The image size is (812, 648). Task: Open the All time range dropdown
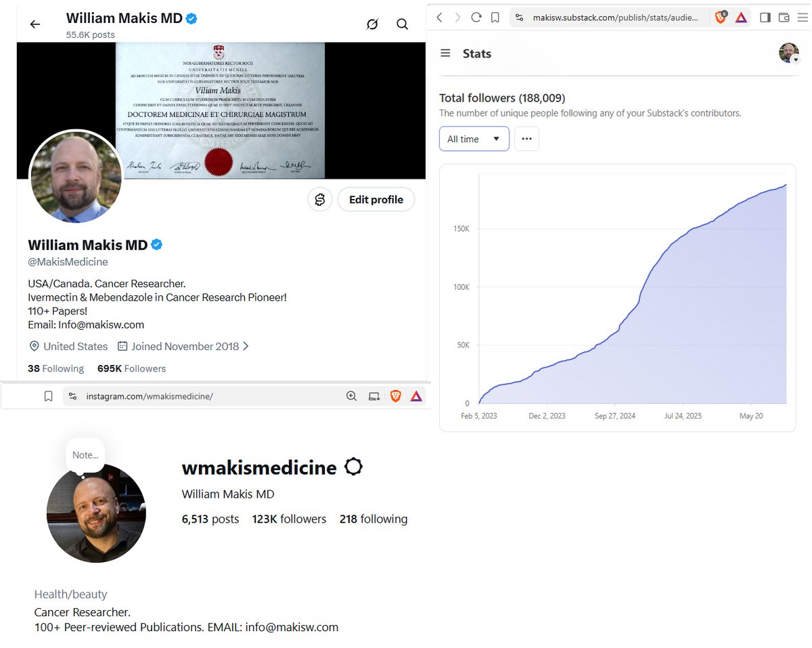[474, 139]
